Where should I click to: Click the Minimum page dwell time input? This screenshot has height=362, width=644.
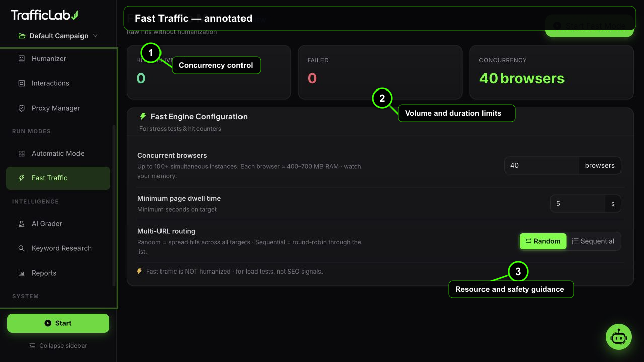pos(578,204)
